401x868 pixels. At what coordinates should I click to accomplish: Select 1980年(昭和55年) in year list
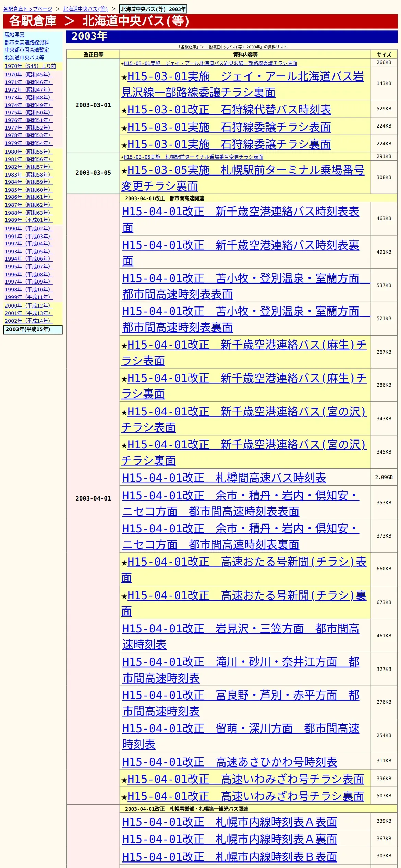29,152
